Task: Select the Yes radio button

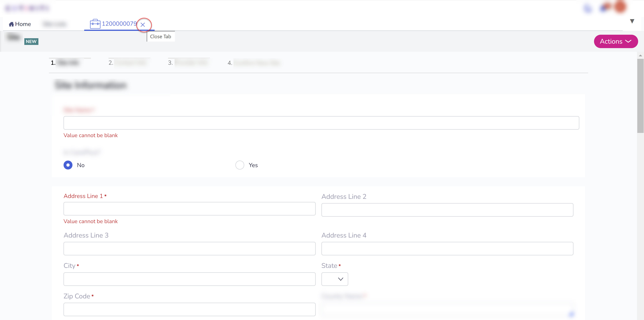Action: pyautogui.click(x=239, y=165)
